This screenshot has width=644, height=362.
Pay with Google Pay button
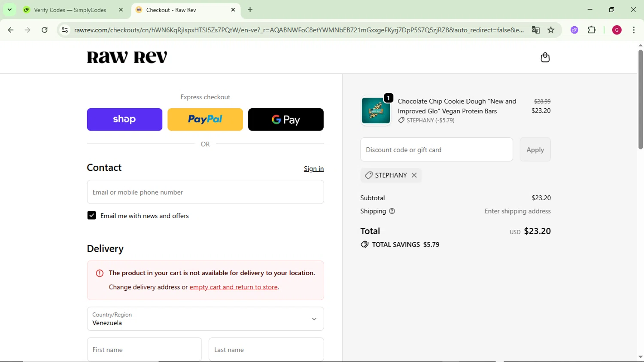(286, 119)
